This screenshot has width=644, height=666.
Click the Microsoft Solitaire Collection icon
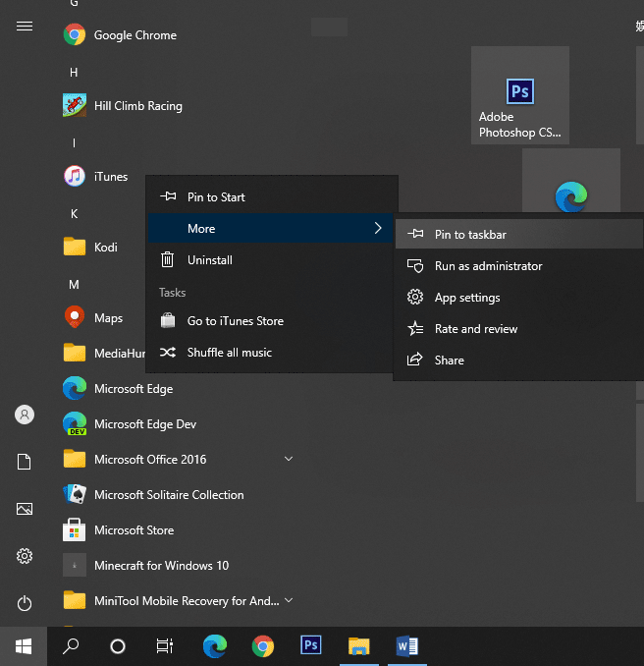click(75, 495)
